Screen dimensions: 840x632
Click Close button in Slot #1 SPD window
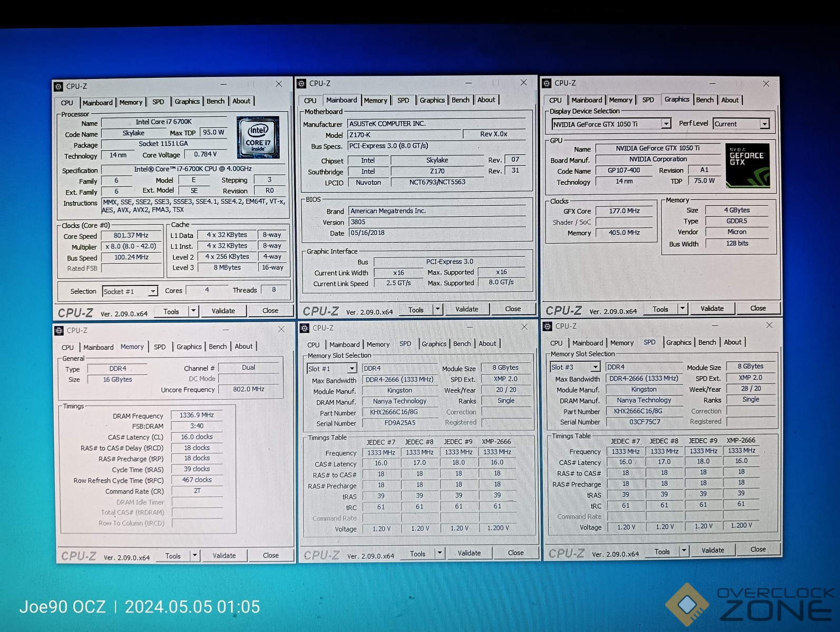coord(516,552)
